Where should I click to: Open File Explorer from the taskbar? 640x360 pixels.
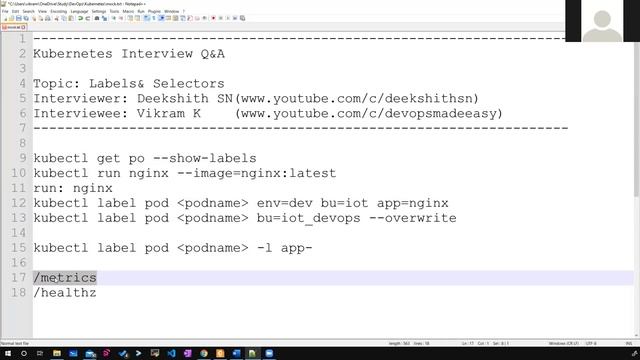coord(57,353)
